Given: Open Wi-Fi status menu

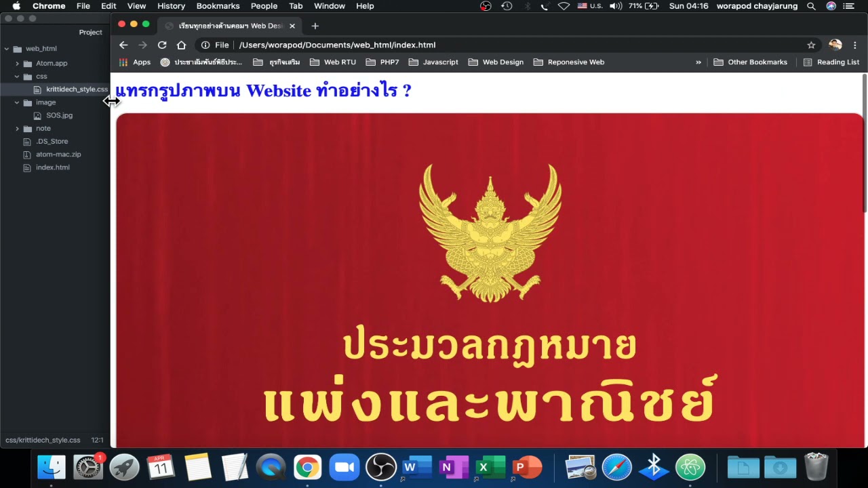Looking at the screenshot, I should pos(564,6).
